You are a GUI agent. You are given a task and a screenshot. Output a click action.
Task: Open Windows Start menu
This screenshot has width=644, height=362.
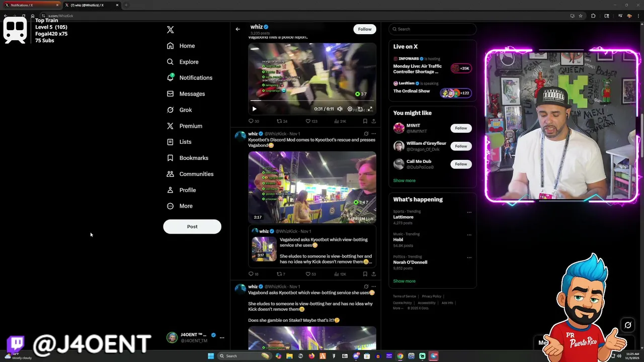(x=211, y=356)
